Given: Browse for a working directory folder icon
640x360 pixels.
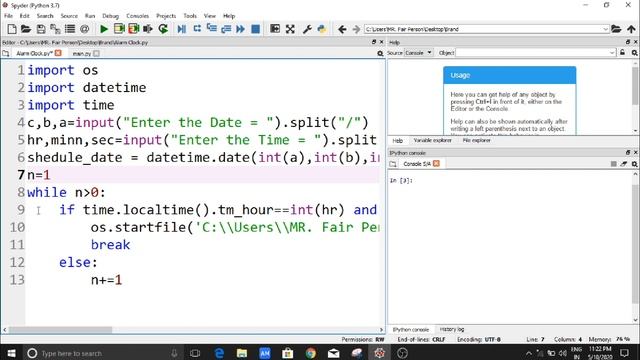Looking at the screenshot, I should point(616,29).
